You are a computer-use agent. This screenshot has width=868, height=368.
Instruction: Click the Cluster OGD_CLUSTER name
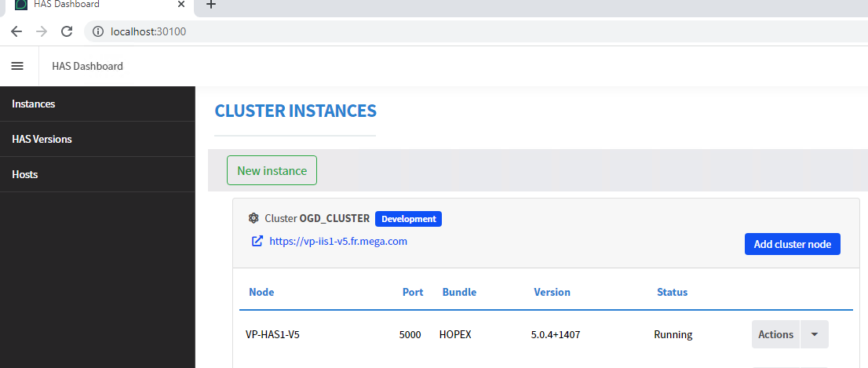[x=317, y=219]
